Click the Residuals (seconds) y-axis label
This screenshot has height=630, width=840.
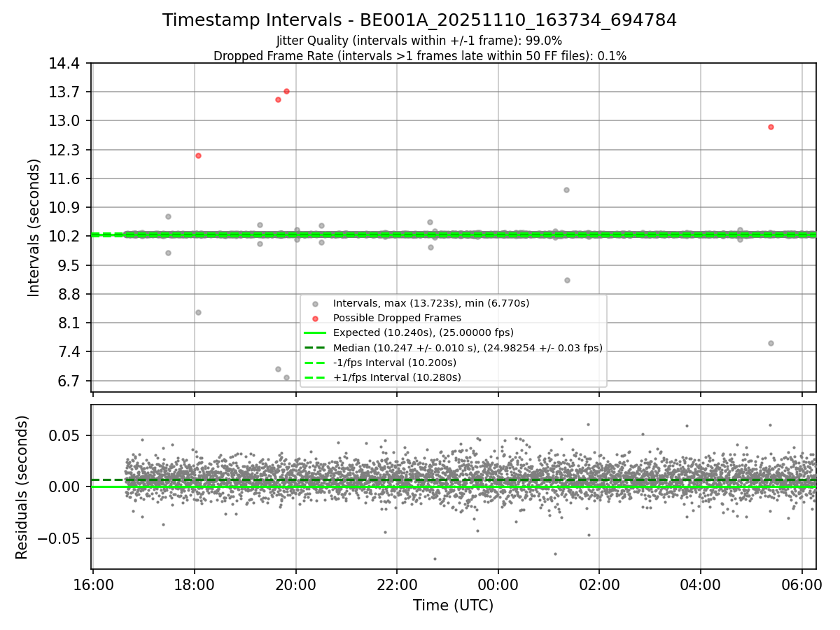[22, 487]
